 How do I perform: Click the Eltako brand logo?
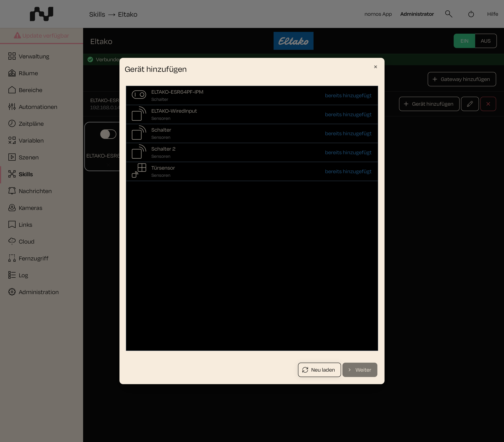pos(293,41)
